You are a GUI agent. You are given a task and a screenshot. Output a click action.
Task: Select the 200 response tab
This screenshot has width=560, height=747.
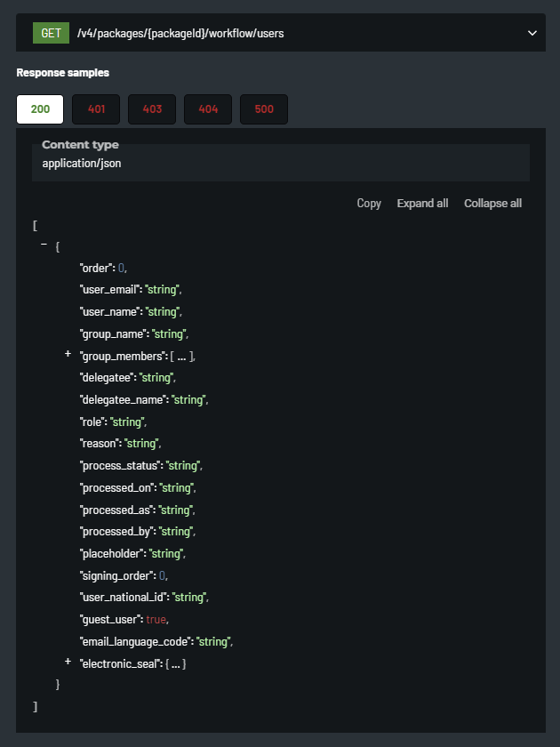40,109
